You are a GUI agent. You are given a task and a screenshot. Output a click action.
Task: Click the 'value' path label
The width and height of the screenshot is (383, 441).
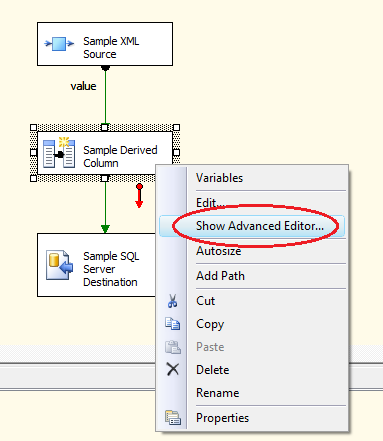point(83,86)
